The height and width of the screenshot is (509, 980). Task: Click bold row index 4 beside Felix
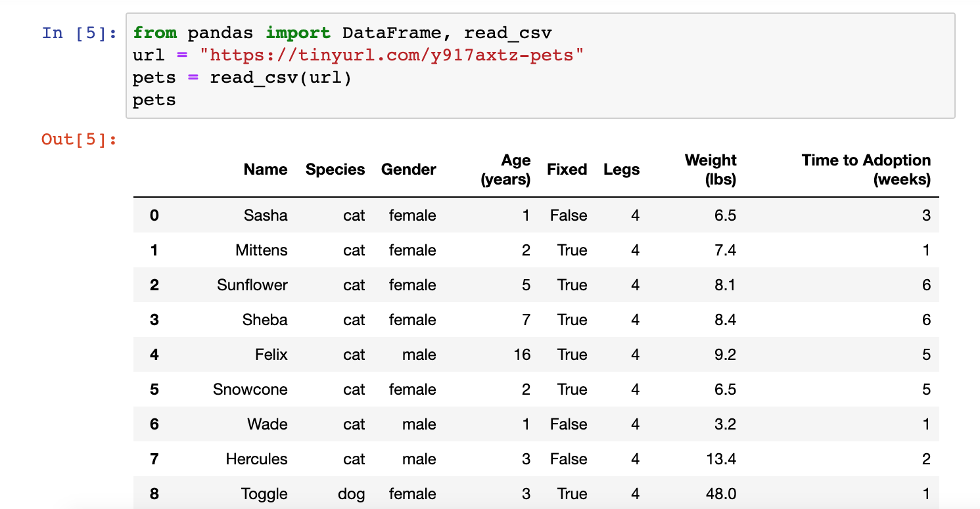click(x=154, y=355)
